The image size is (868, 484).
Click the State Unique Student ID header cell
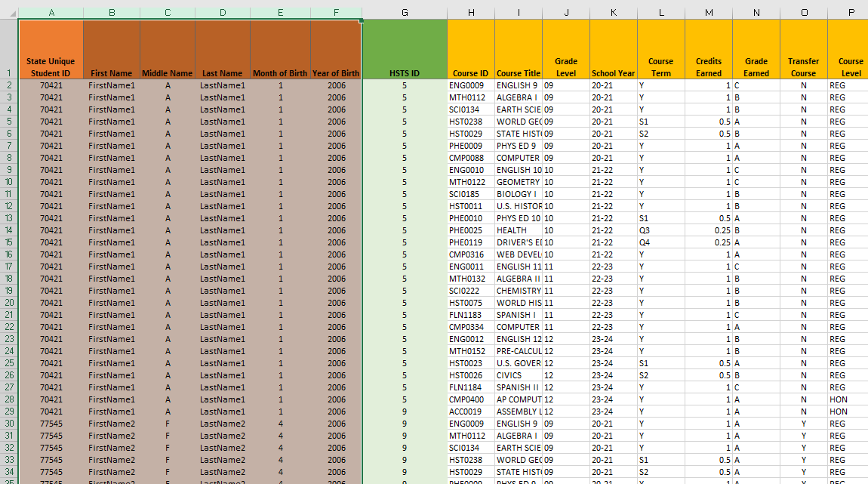click(51, 49)
